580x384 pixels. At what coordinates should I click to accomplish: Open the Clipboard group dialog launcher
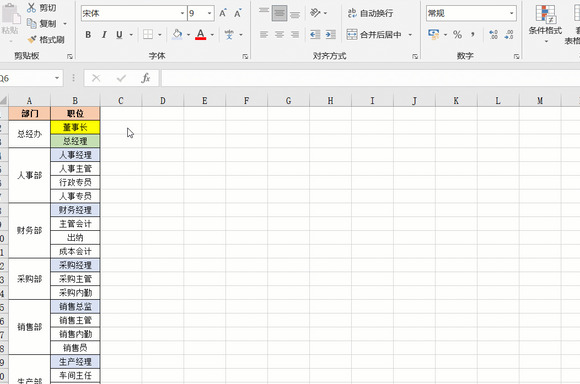(x=70, y=56)
